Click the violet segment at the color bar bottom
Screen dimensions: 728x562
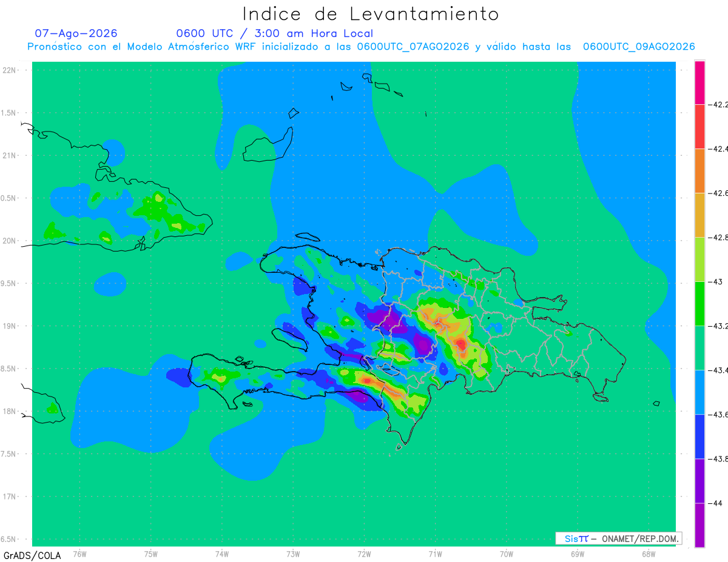699,525
